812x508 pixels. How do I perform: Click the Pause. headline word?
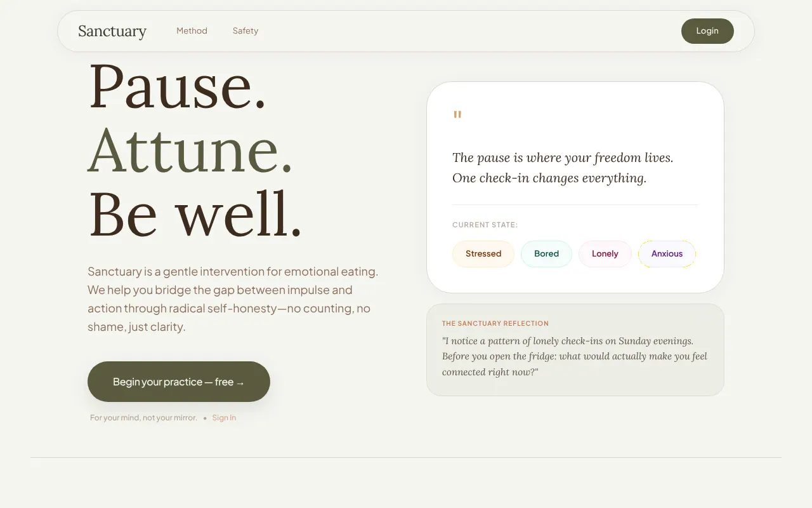[x=177, y=86]
